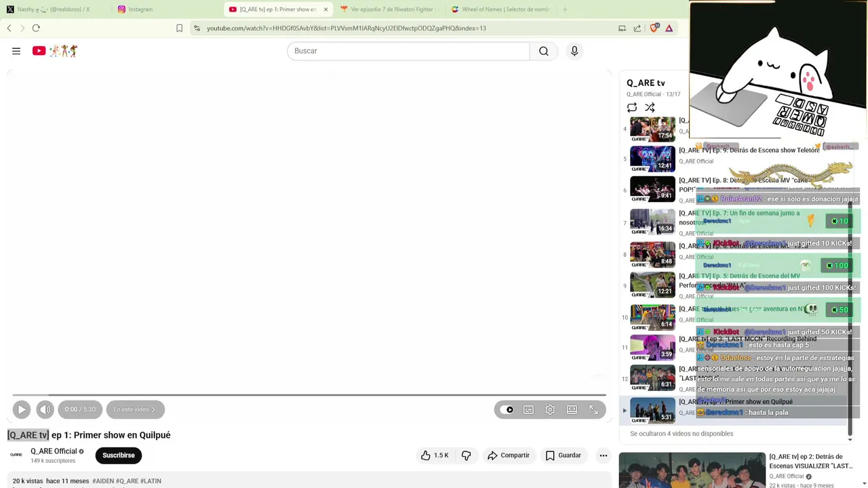Open the Q_ARE Official channel name
Screen dimensions: 868x488
point(54,451)
